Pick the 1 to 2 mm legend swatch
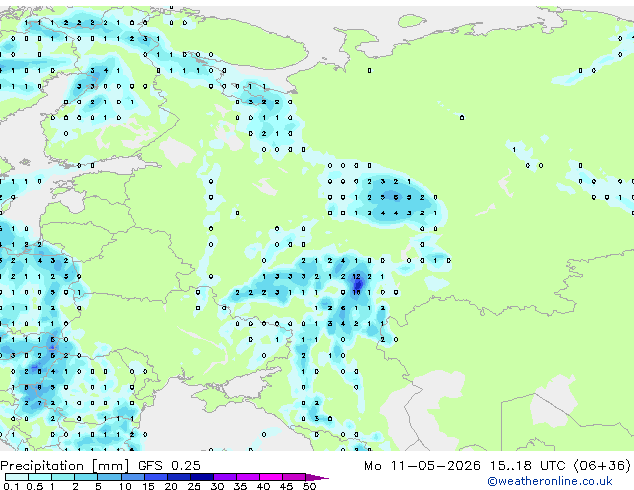 point(63,477)
